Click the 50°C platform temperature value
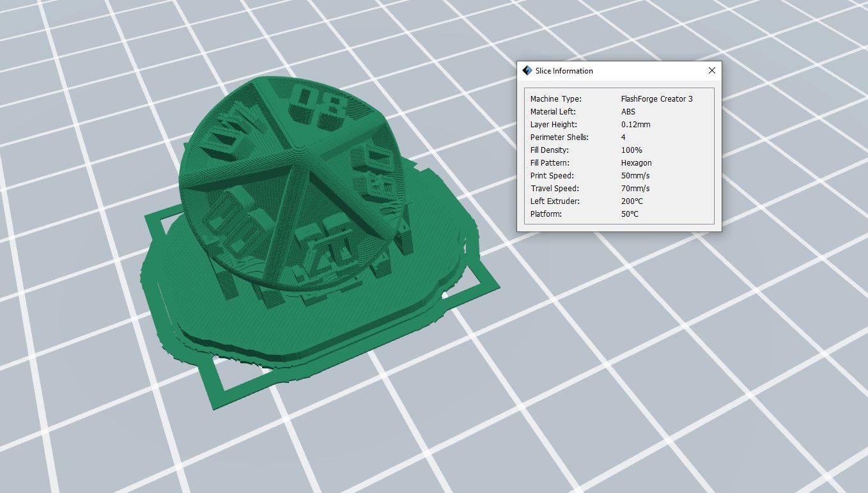This screenshot has height=493, width=868. 630,214
